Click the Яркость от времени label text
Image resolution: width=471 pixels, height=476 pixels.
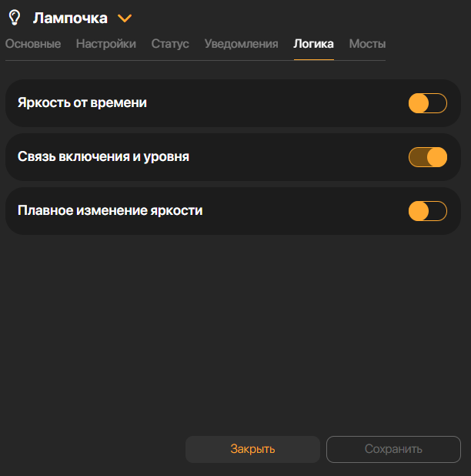pyautogui.click(x=82, y=102)
